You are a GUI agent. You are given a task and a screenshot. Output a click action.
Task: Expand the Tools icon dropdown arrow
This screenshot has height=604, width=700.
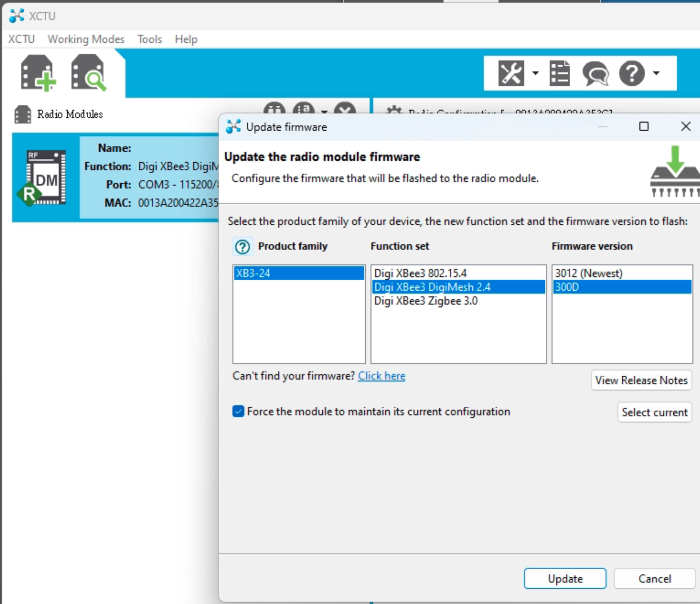click(535, 73)
